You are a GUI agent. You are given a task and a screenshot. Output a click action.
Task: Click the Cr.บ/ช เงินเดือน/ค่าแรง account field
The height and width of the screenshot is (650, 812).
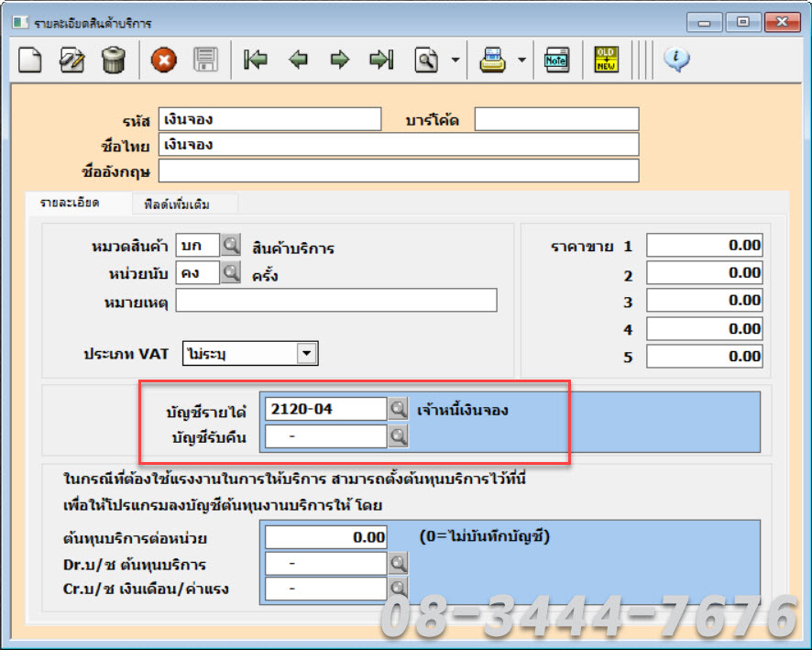click(325, 589)
